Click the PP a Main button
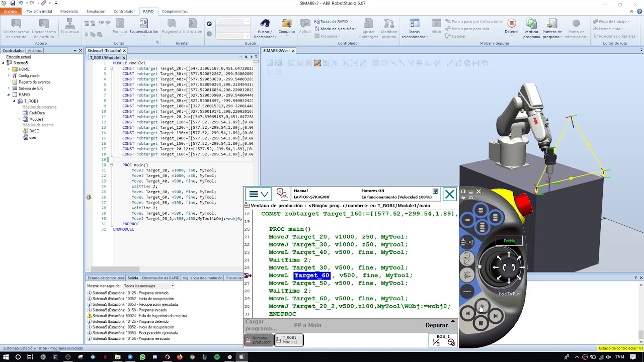The image size is (644, 362). click(307, 325)
